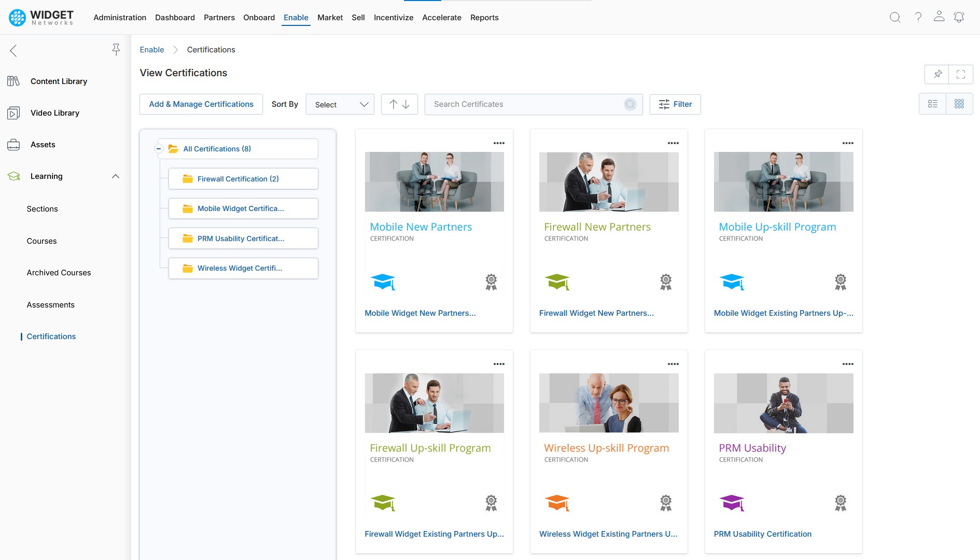Go to the Incentivize menu tab

tap(393, 18)
